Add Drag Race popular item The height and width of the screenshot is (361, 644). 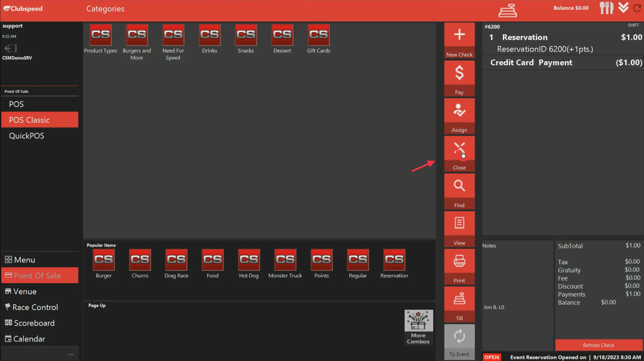(x=176, y=264)
